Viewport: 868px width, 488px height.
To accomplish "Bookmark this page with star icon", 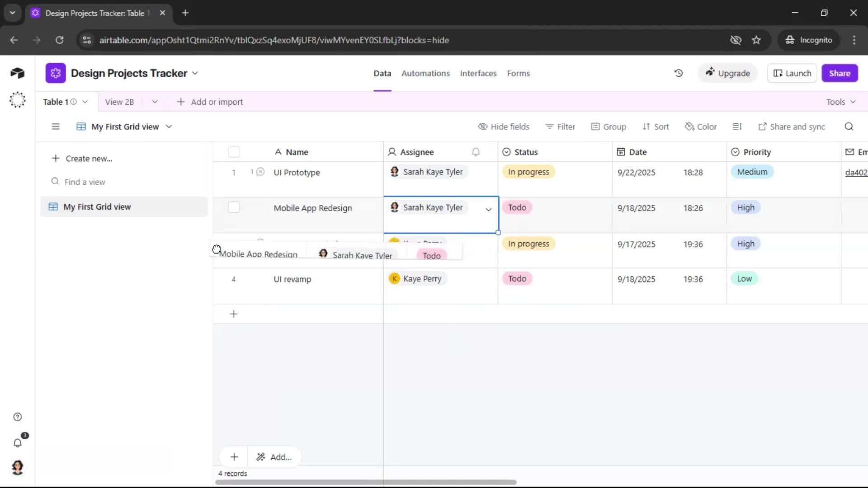I will (756, 40).
